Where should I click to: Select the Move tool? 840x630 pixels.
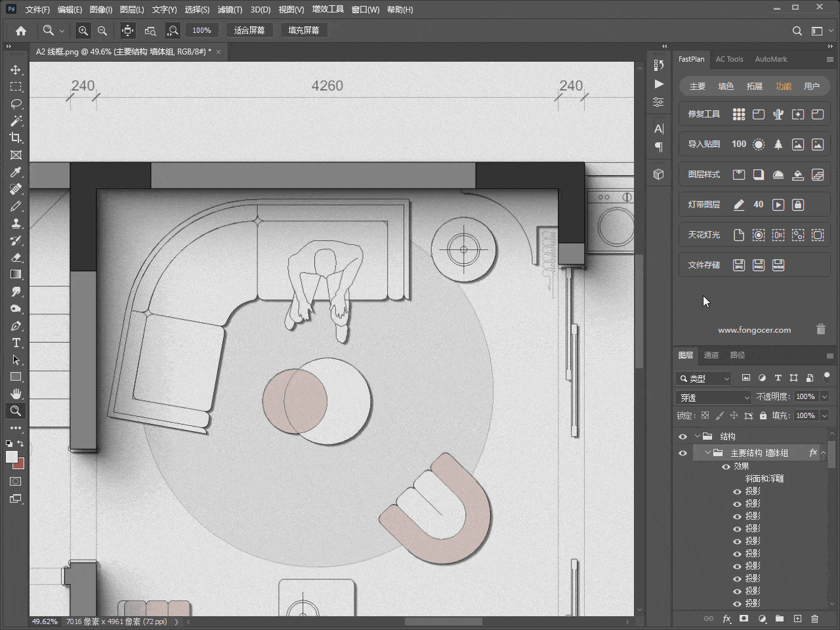16,70
